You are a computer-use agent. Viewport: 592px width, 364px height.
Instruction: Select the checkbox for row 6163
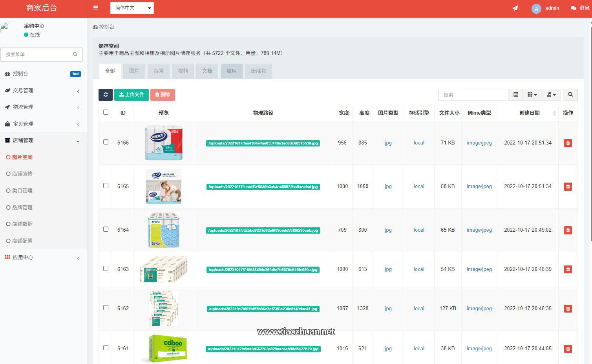[106, 268]
